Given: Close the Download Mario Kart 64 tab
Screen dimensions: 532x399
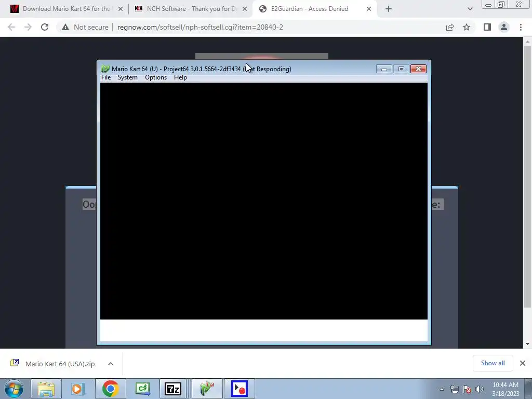Looking at the screenshot, I should tap(121, 9).
